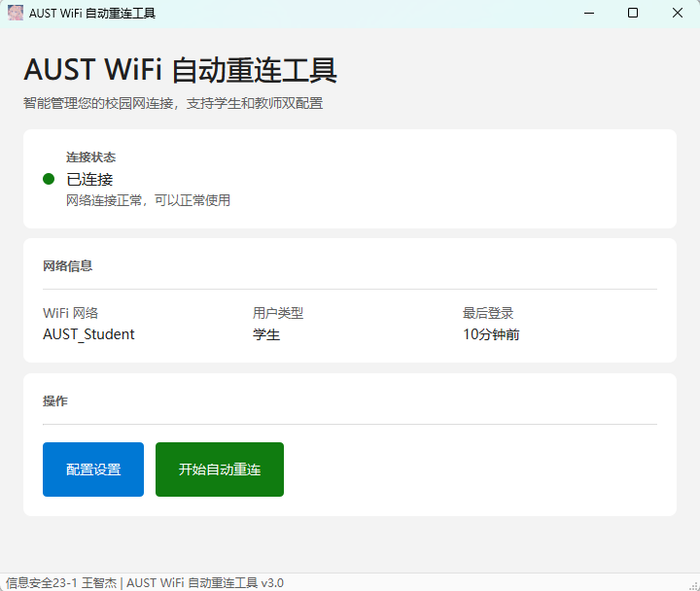Select the 连接状态 label
The width and height of the screenshot is (700, 591).
[91, 157]
